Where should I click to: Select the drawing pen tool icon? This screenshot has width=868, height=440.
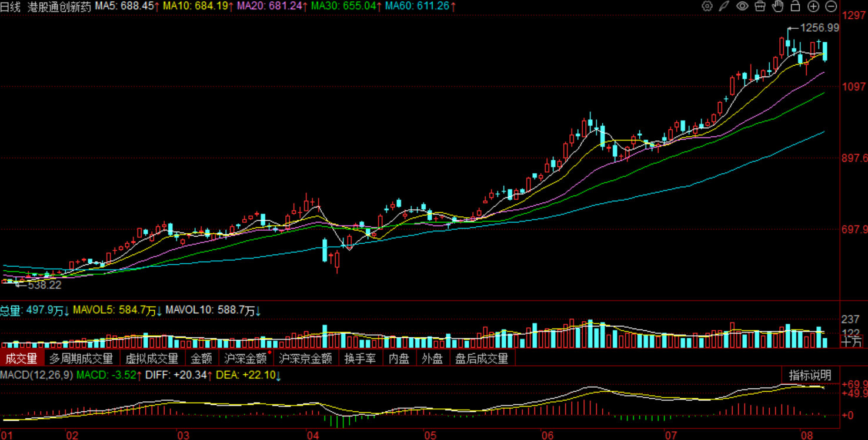point(725,6)
